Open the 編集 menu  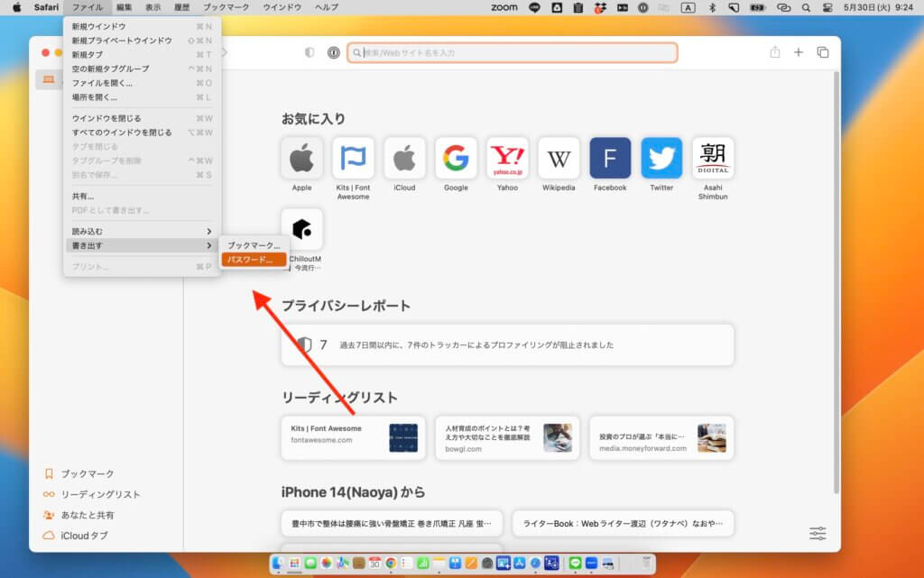(124, 7)
